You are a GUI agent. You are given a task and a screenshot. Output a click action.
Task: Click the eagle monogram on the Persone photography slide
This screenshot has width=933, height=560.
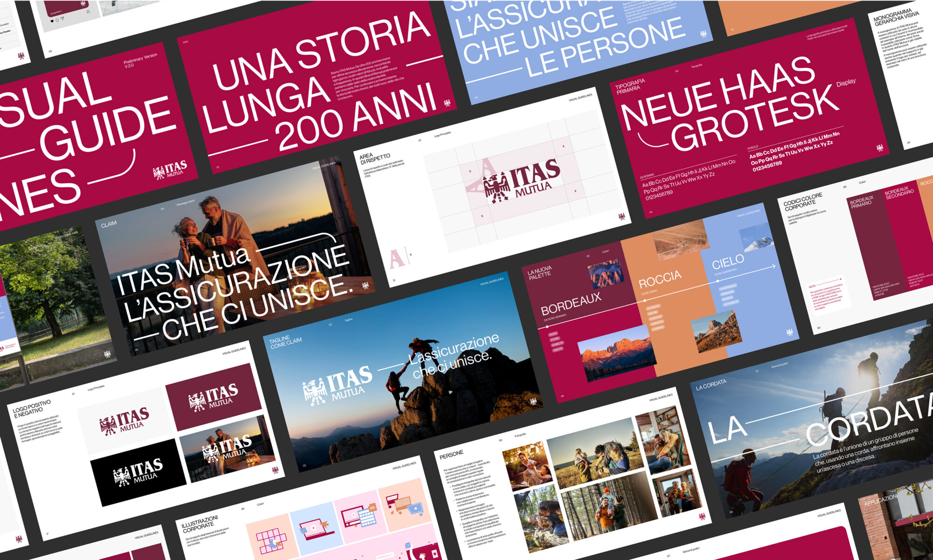tap(702, 517)
